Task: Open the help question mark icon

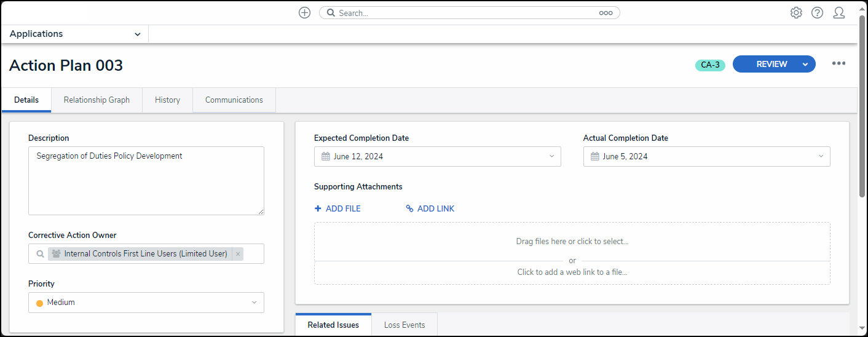Action: (x=817, y=13)
